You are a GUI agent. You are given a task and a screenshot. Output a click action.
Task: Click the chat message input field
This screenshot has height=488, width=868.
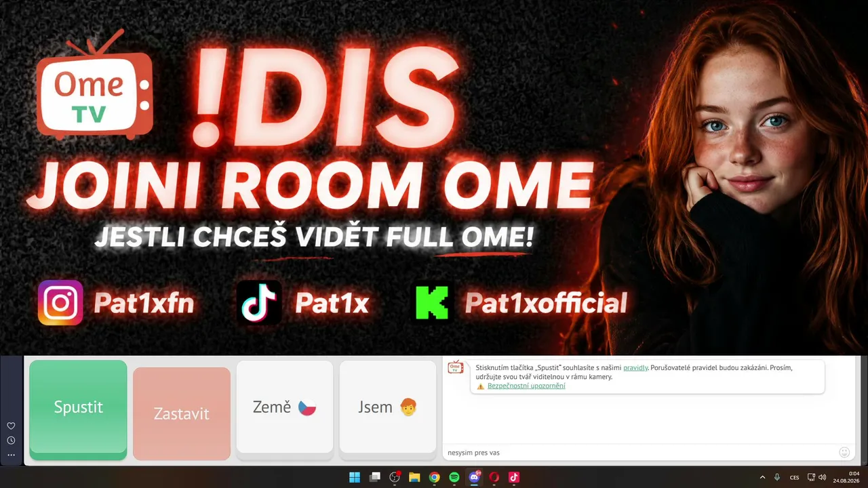(x=641, y=452)
